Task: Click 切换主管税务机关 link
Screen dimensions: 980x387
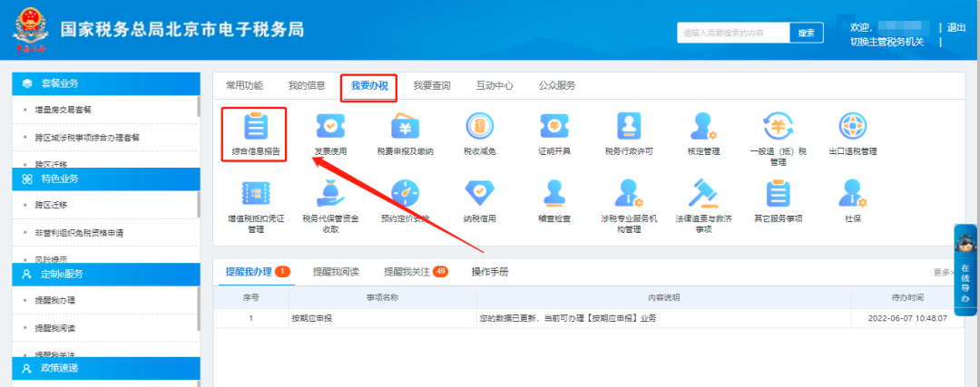Action: 887,42
